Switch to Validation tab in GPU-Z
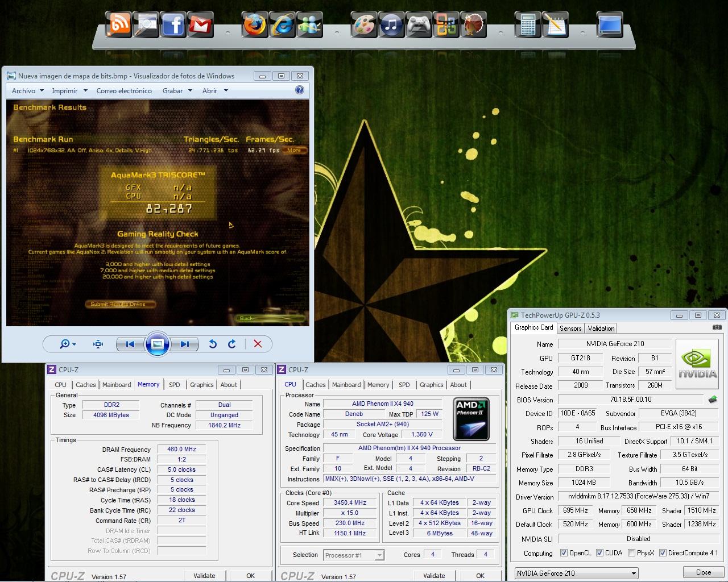This screenshot has width=728, height=582. point(601,328)
